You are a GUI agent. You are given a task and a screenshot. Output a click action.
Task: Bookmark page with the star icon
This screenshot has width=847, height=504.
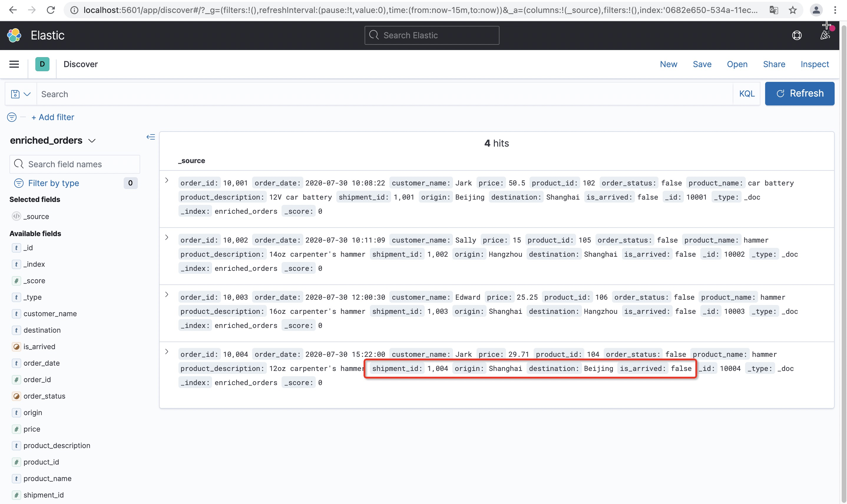(x=792, y=10)
